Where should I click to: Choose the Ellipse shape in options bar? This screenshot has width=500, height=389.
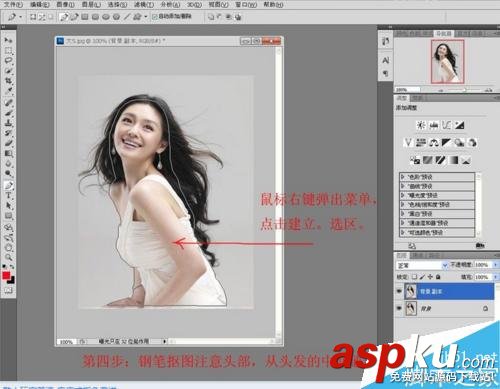[106, 17]
